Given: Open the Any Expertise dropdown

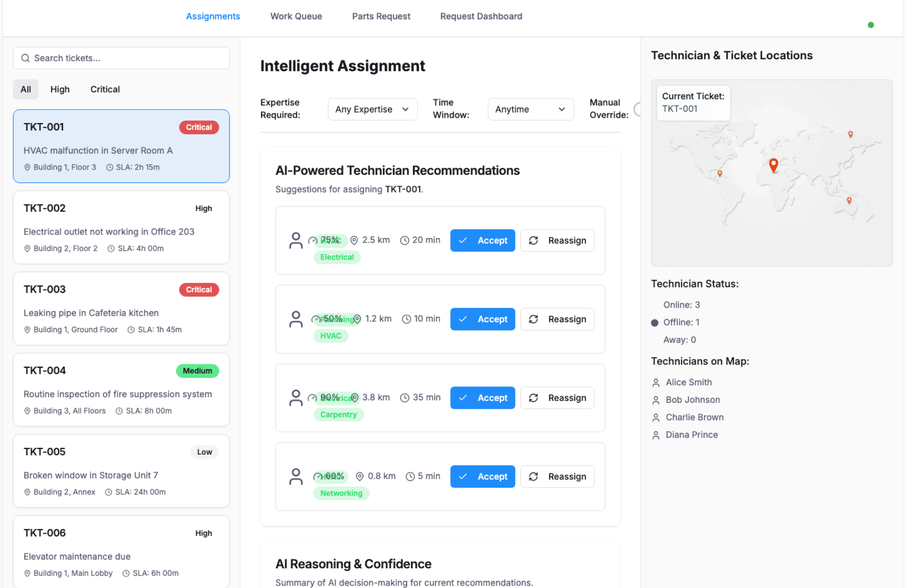Looking at the screenshot, I should click(x=372, y=109).
